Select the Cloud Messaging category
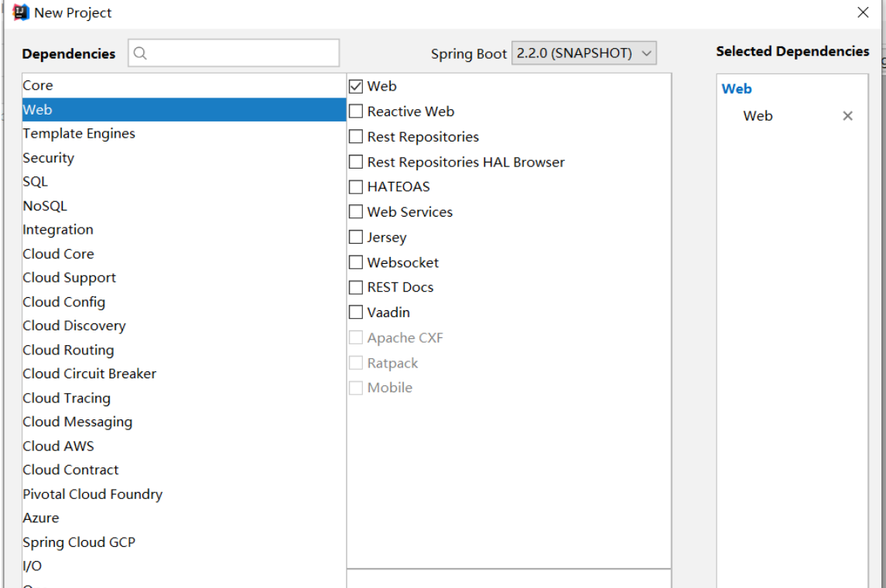Viewport: 886px width, 588px height. 184,422
